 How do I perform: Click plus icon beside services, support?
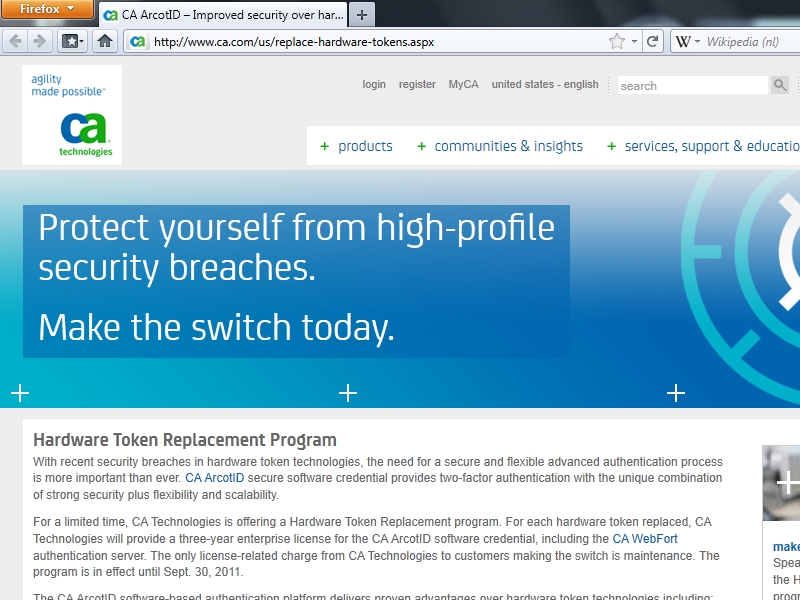611,146
